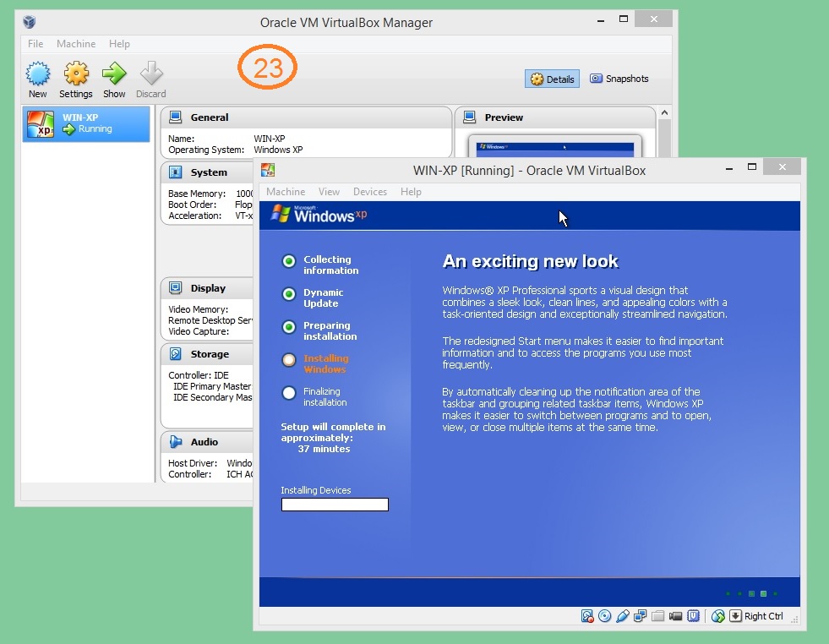Viewport: 829px width, 644px height.
Task: Toggle the mouse integration status icon
Action: (718, 616)
